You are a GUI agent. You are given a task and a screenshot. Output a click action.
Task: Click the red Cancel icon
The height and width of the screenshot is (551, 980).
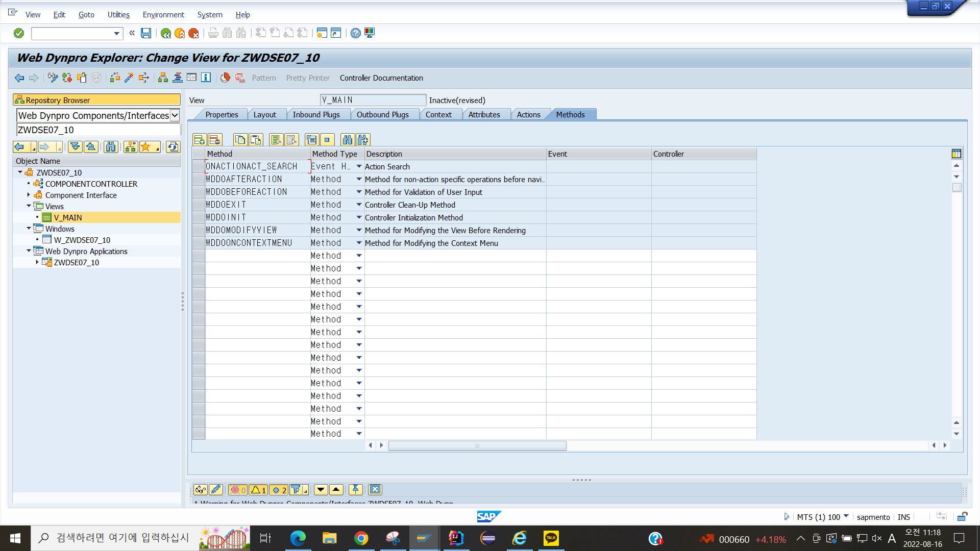tap(193, 33)
